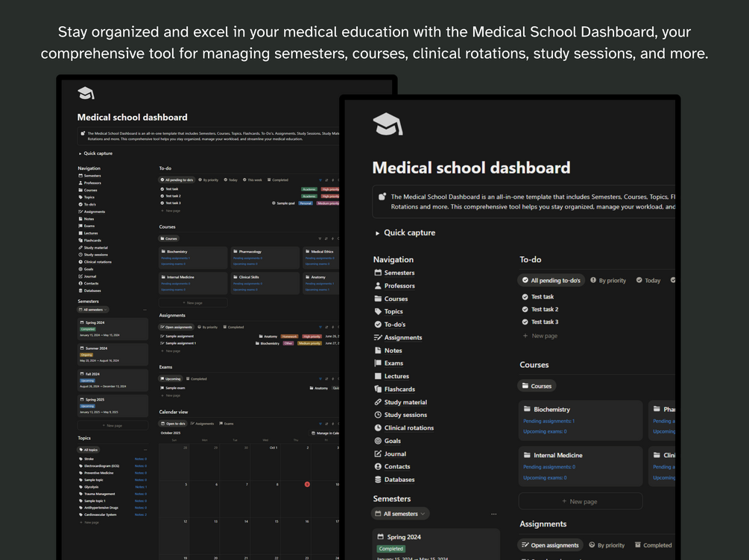This screenshot has height=560, width=749.
Task: Check off Test task 2 in front window
Action: (525, 309)
